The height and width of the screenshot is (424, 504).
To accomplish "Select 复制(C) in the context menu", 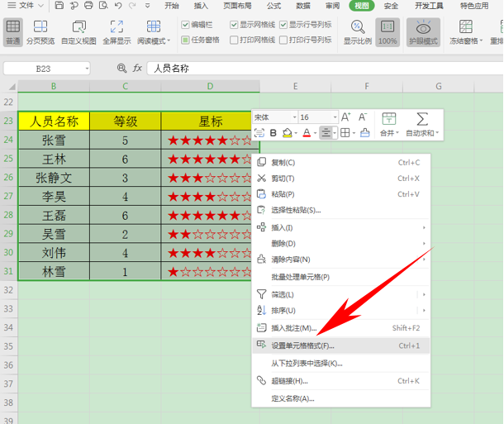I will pyautogui.click(x=283, y=163).
